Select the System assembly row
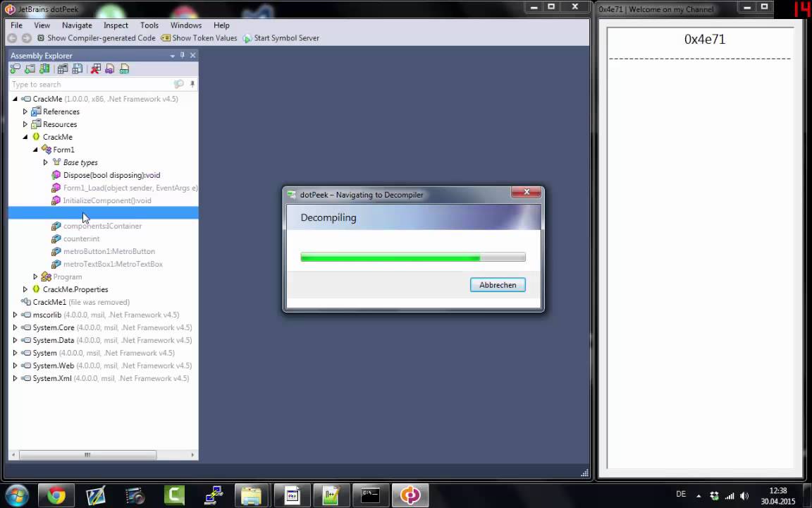 (104, 353)
